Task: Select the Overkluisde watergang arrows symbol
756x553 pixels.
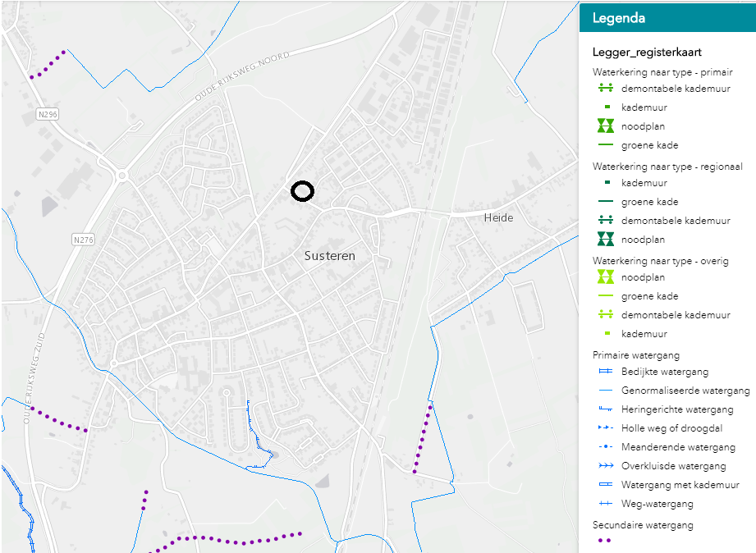Action: click(606, 466)
